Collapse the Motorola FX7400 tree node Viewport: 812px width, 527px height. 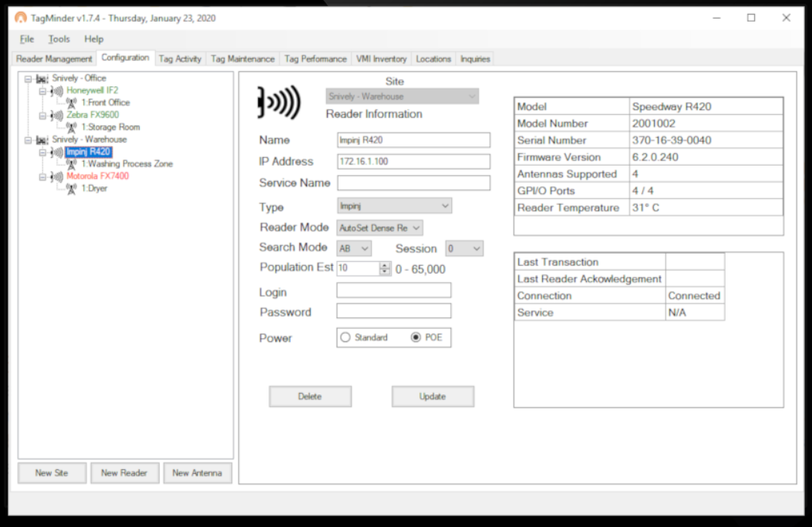(x=42, y=176)
